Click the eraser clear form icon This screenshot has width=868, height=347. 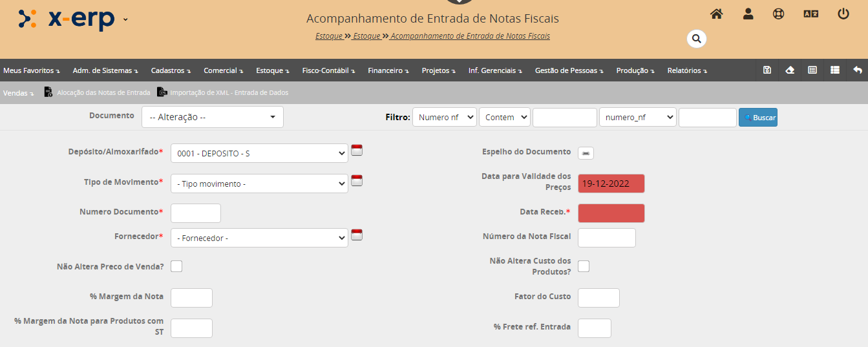[790, 70]
